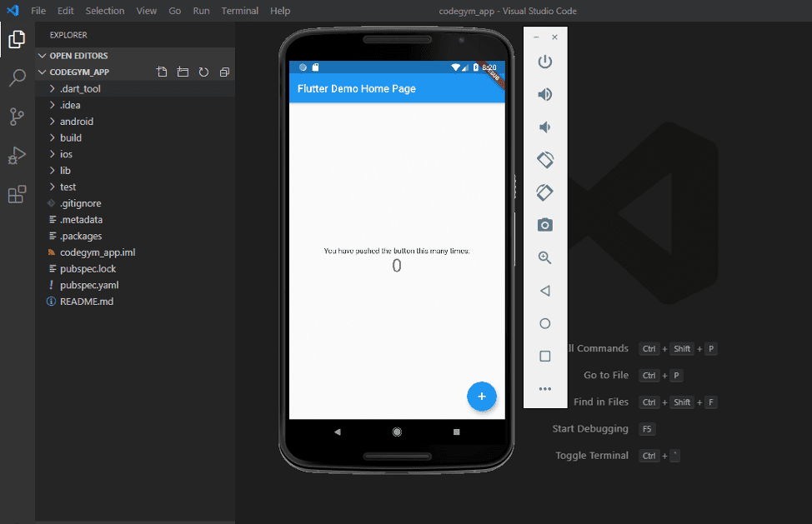Viewport: 812px width, 524px height.
Task: Open Source Control view icon
Action: click(17, 117)
